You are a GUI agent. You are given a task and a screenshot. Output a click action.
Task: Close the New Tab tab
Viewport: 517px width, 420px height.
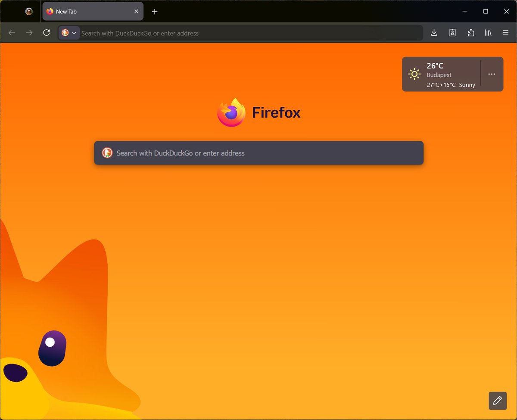(x=136, y=12)
